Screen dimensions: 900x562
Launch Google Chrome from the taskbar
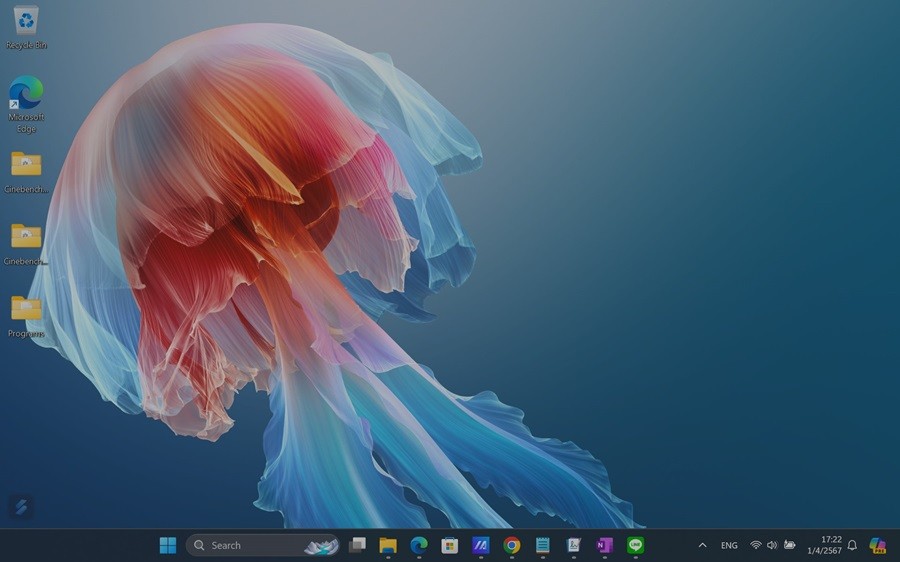pos(512,545)
